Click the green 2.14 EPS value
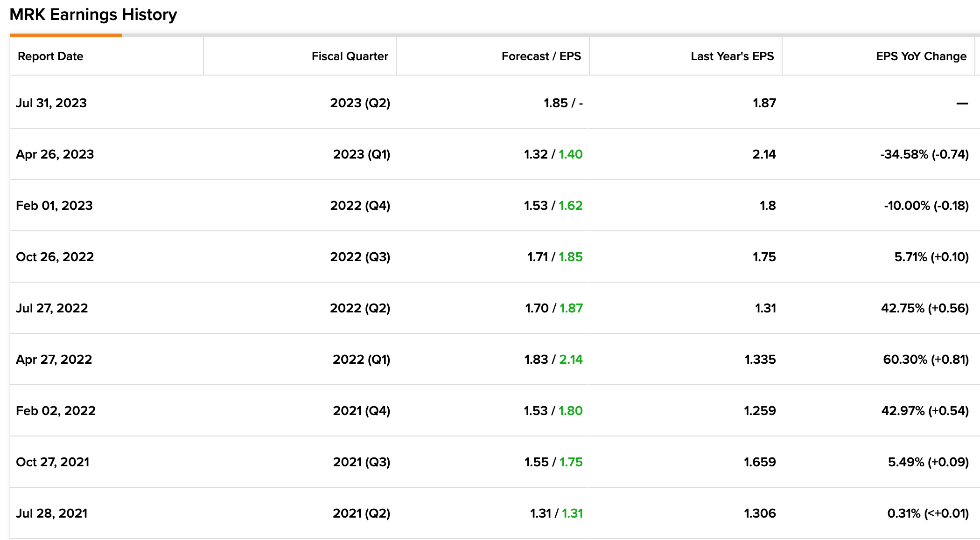Screen dimensions: 980x540 pos(571,360)
